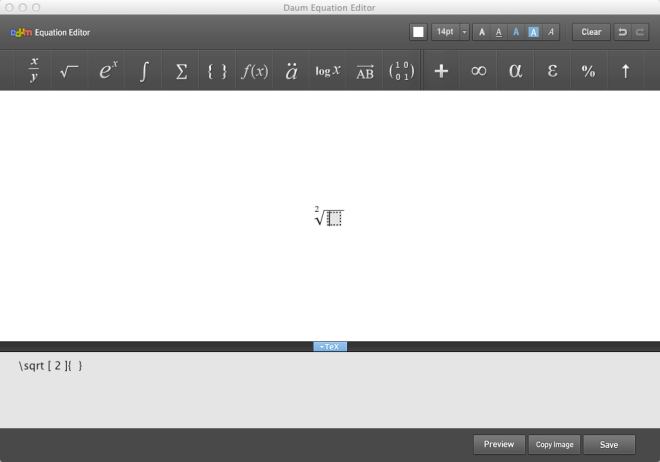Open the Greek alpha lowercase menu

coord(515,70)
